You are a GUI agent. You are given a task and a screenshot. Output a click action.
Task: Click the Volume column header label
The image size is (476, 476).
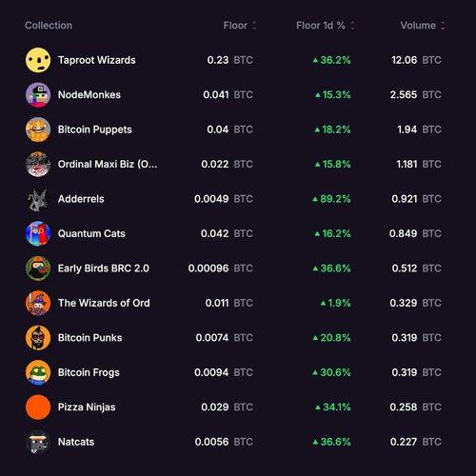418,26
